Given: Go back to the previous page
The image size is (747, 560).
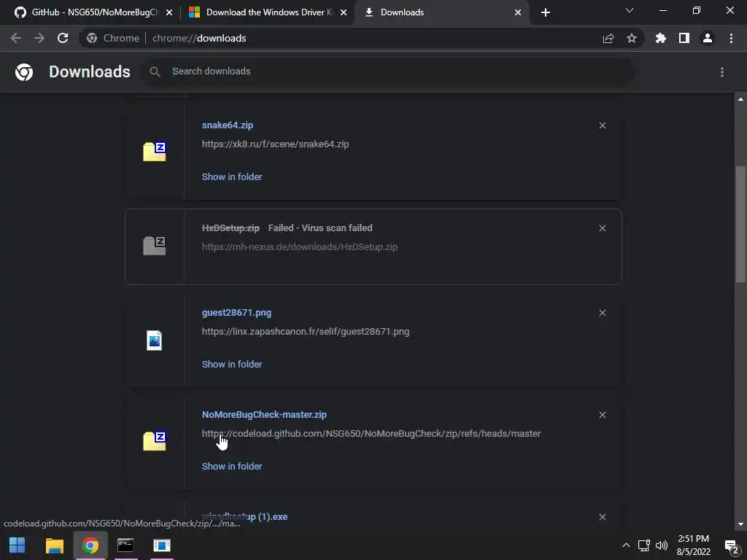Looking at the screenshot, I should pos(16,38).
